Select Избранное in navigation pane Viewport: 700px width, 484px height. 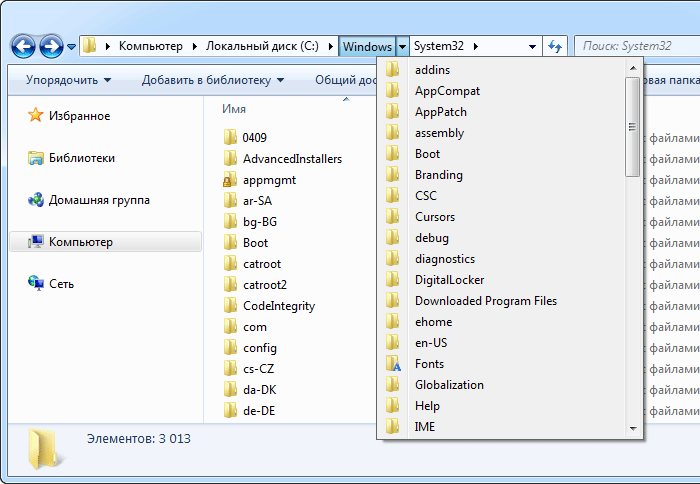(x=69, y=116)
